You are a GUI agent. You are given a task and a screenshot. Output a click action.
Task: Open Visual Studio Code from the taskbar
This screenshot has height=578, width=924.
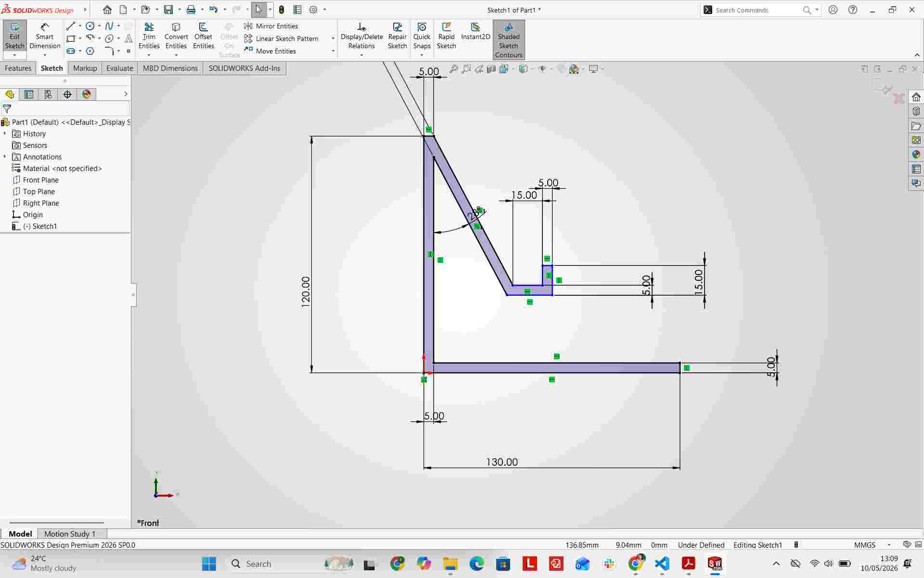coord(662,564)
